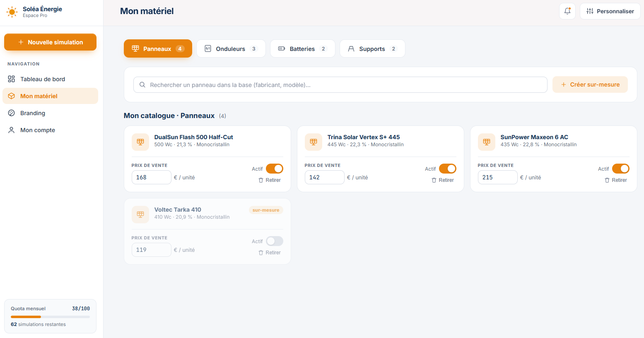Image resolution: width=644 pixels, height=338 pixels.
Task: Go to Tableau de bord
Action: (50, 79)
